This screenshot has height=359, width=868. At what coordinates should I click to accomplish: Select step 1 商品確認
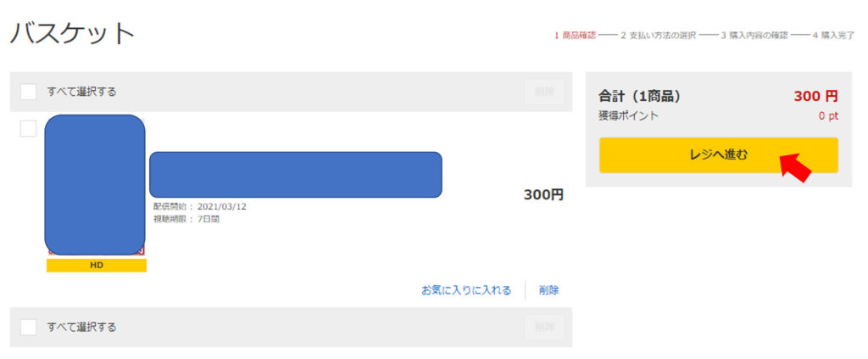[575, 36]
